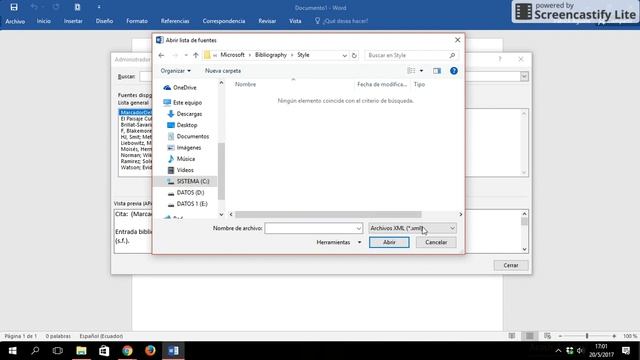This screenshot has height=360, width=640.
Task: Click the Abrir button
Action: [x=389, y=242]
